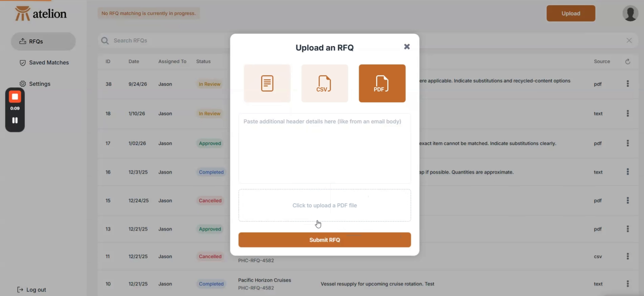The width and height of the screenshot is (644, 296).
Task: Select the PDF upload format
Action: [x=382, y=83]
